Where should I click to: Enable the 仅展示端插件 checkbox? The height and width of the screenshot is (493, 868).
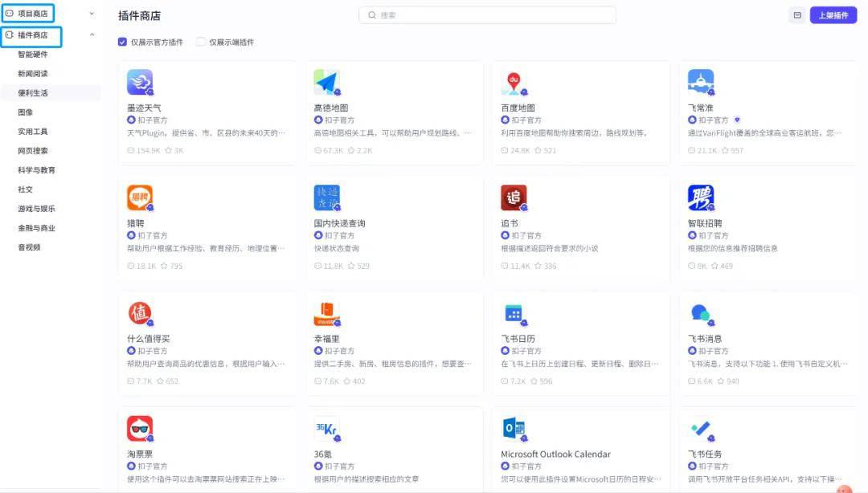pyautogui.click(x=199, y=41)
